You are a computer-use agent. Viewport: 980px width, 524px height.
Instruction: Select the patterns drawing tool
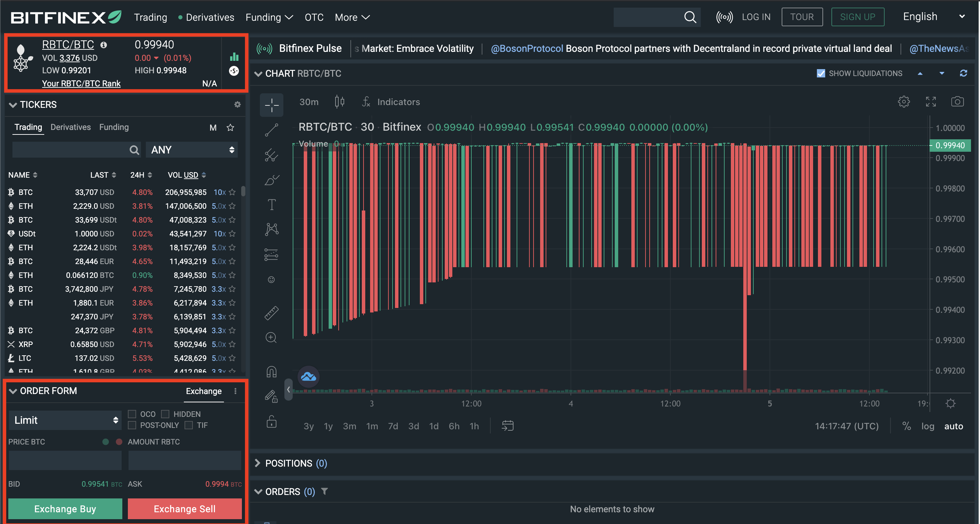[272, 229]
